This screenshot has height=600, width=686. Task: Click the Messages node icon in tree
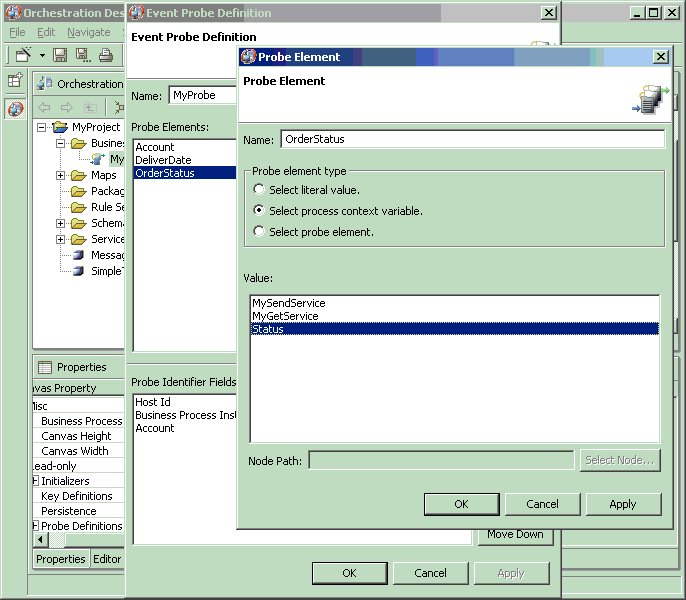(x=78, y=255)
